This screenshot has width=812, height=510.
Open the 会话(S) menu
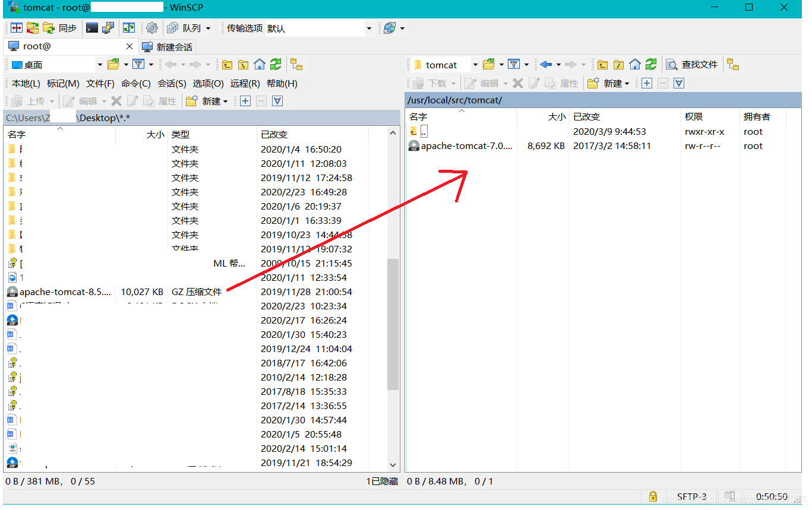click(x=172, y=84)
